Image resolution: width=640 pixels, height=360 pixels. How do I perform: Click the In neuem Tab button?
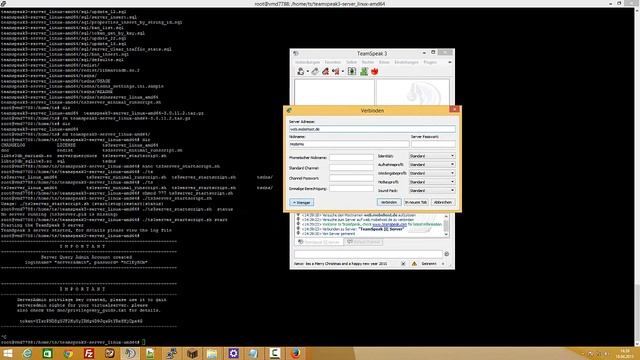coord(416,202)
